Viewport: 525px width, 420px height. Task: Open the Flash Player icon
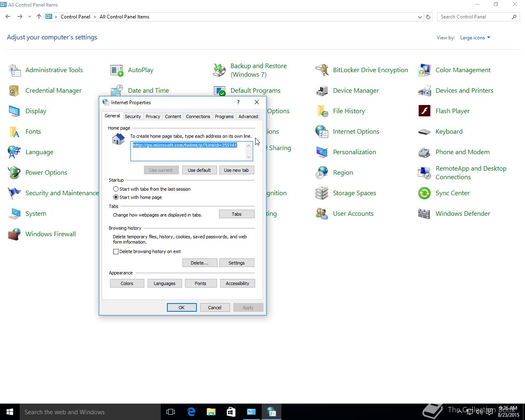click(x=425, y=111)
